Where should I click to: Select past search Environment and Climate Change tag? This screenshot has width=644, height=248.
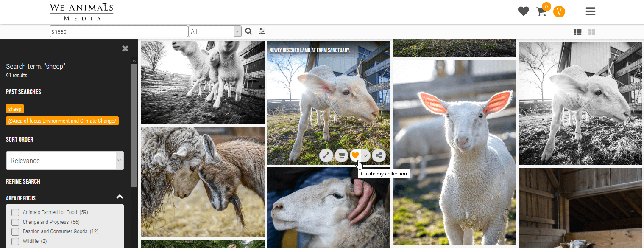pos(62,121)
